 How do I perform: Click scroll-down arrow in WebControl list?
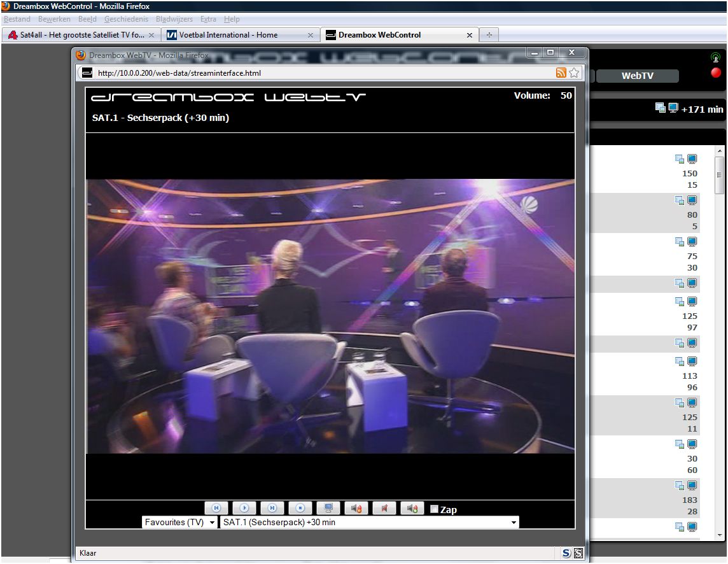coord(720,535)
